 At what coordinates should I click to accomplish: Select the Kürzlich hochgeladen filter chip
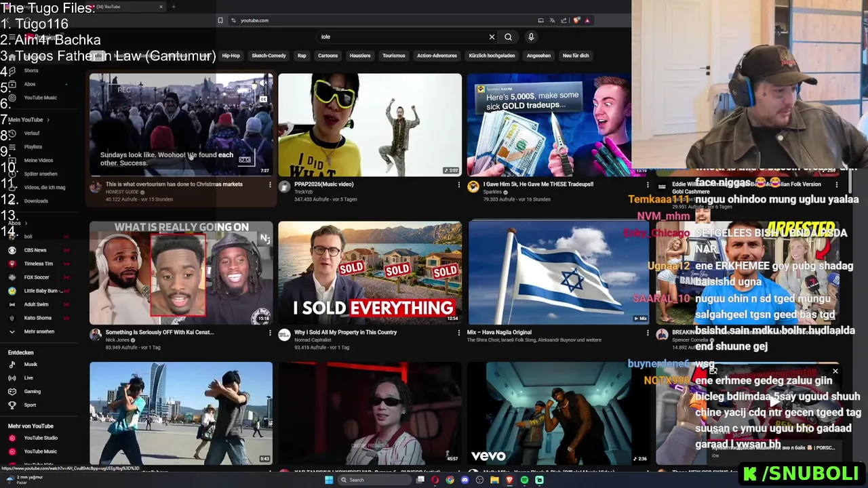pyautogui.click(x=492, y=56)
